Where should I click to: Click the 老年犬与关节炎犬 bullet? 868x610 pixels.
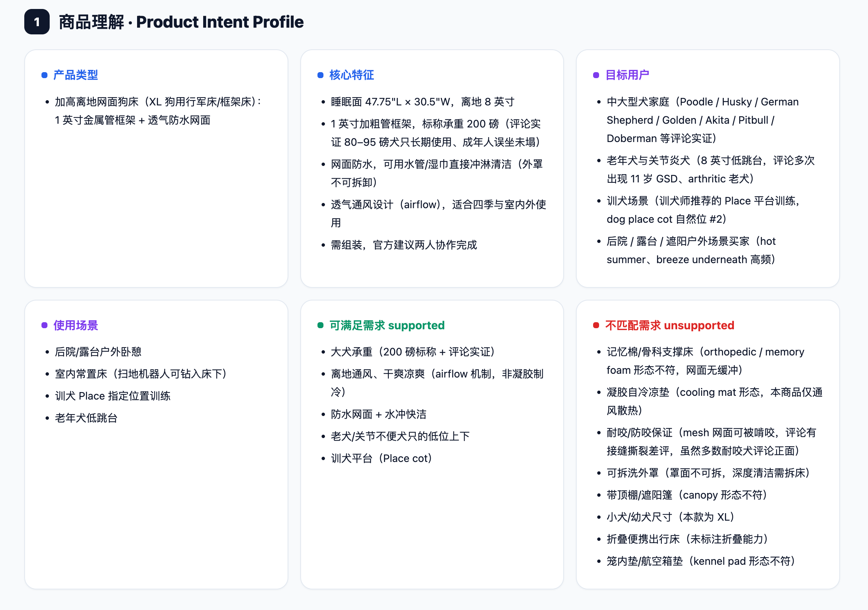pyautogui.click(x=710, y=170)
